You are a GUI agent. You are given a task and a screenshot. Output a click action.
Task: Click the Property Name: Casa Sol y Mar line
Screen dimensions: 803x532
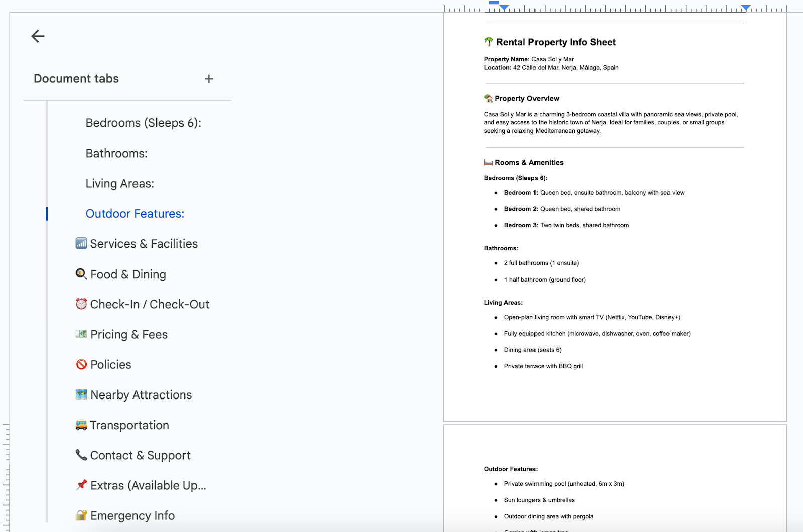529,59
